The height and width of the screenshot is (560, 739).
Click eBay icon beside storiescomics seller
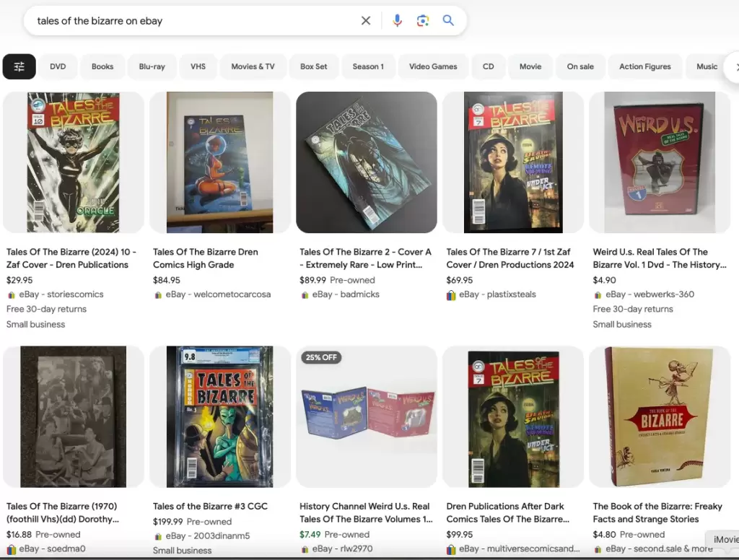click(x=12, y=294)
